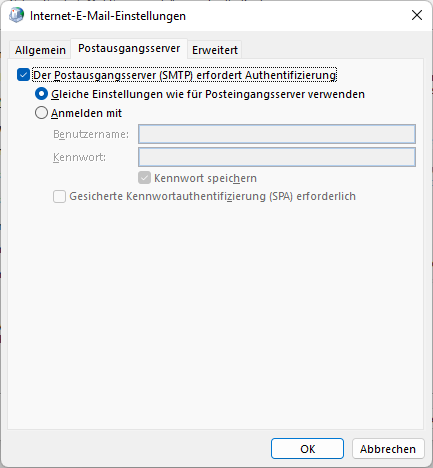Switch to the Allgemein tab
433x468 pixels.
point(40,50)
